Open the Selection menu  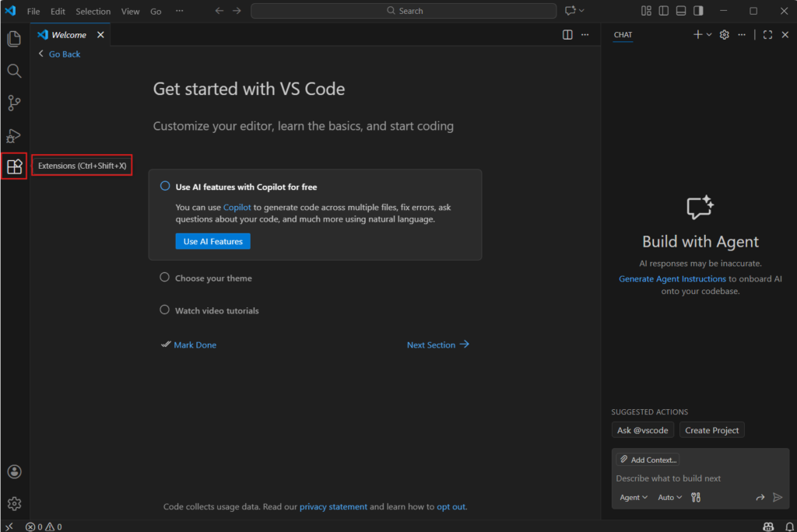(x=93, y=12)
